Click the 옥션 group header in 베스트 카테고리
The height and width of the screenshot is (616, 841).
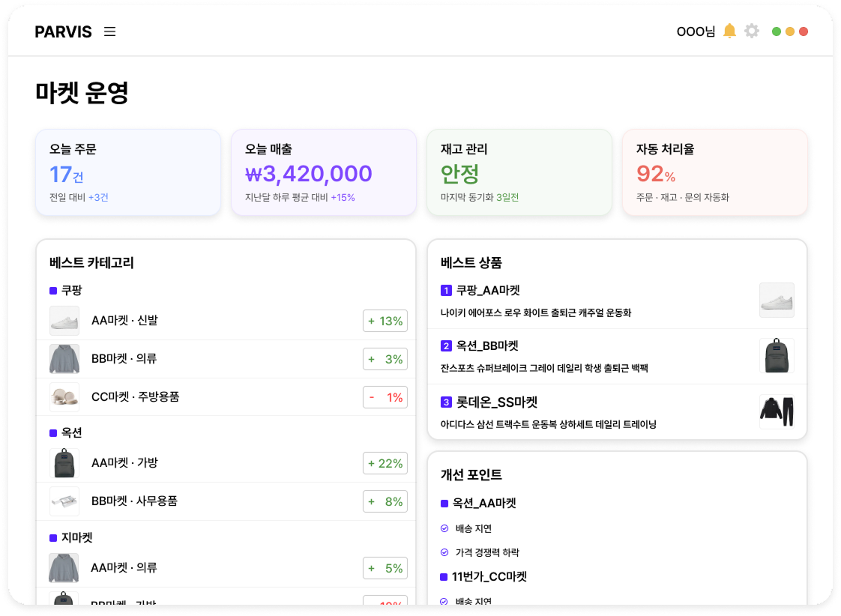[x=66, y=432]
